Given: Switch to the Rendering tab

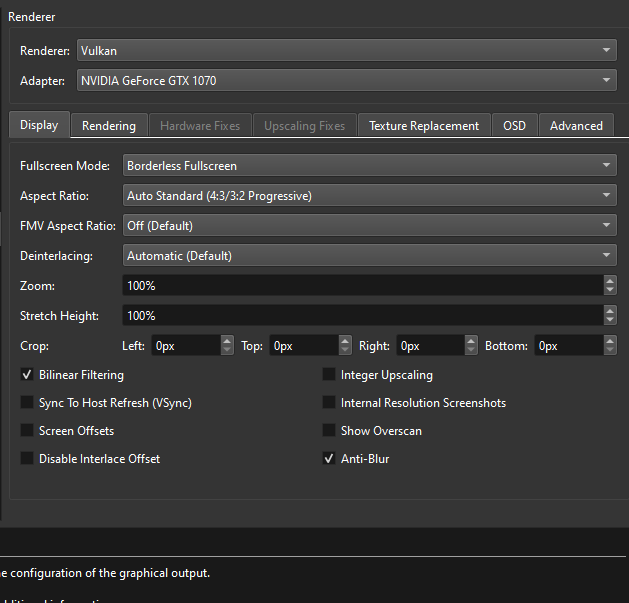Looking at the screenshot, I should click(x=109, y=126).
